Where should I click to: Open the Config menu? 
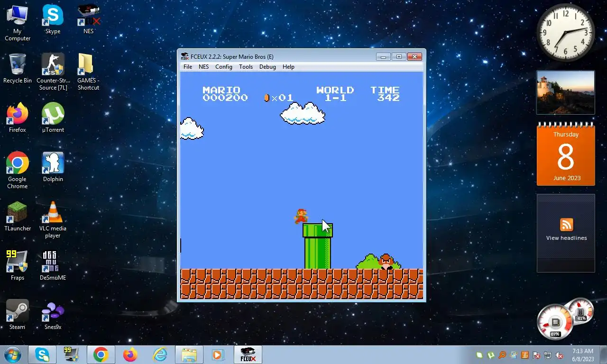224,67
